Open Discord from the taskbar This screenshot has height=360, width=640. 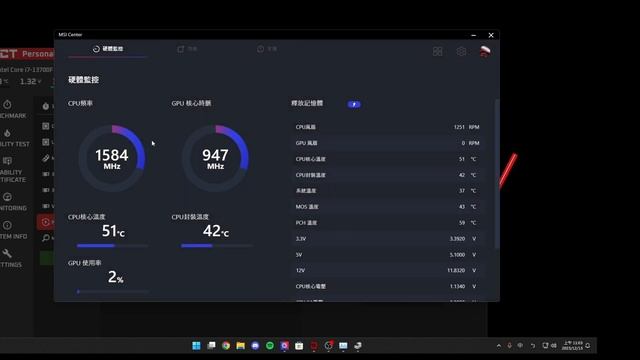coord(255,346)
